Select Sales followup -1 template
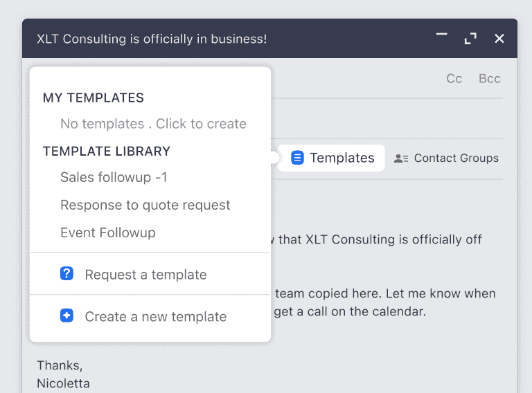 point(114,177)
